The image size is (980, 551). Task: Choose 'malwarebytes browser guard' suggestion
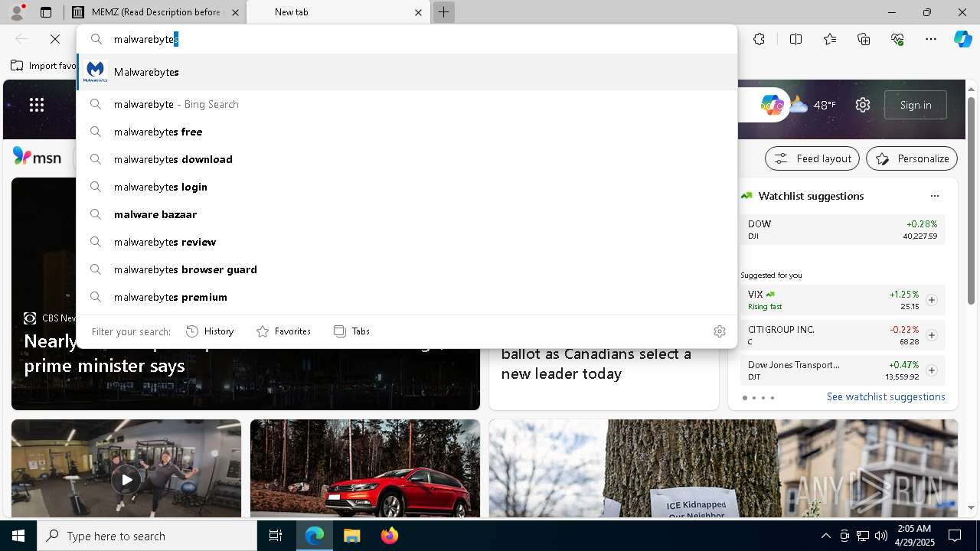pos(407,269)
